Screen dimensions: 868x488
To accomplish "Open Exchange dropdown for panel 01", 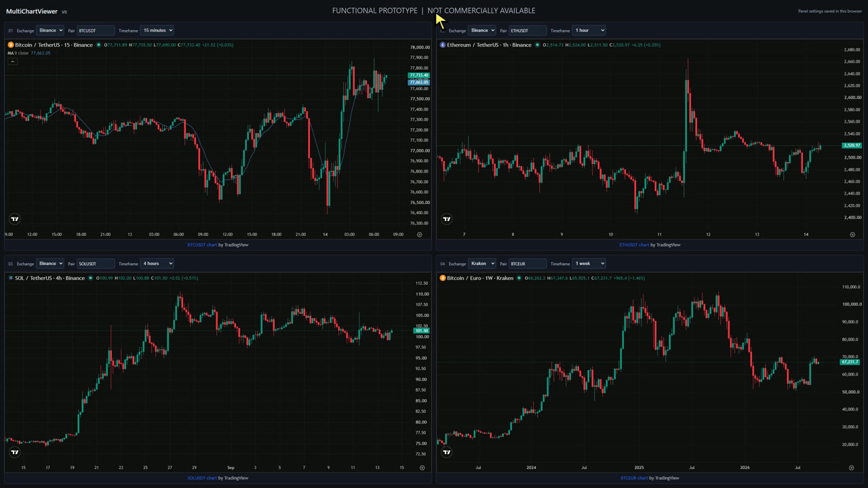I will point(50,30).
